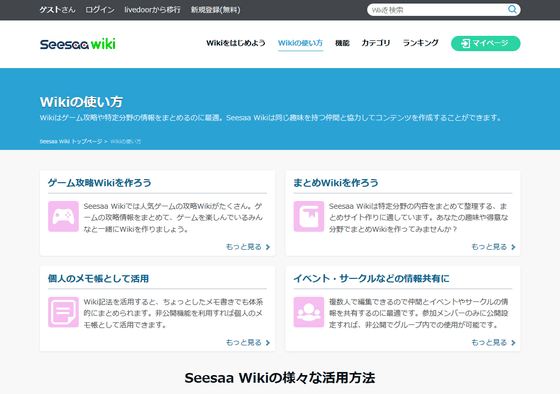Click the ゲーム攻略Wiki card description text
Viewport: 560px width, 394px height.
click(173, 218)
